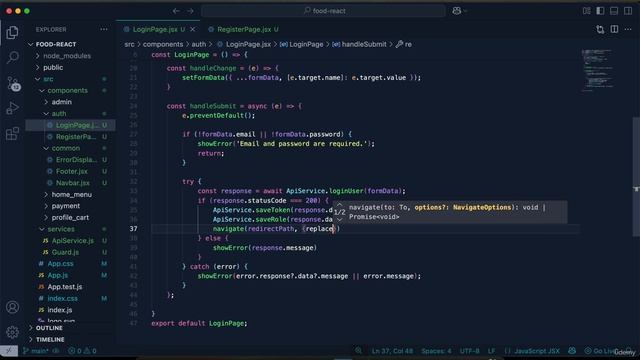This screenshot has width=640, height=360.
Task: Open the Explorer view icon
Action: (12, 33)
